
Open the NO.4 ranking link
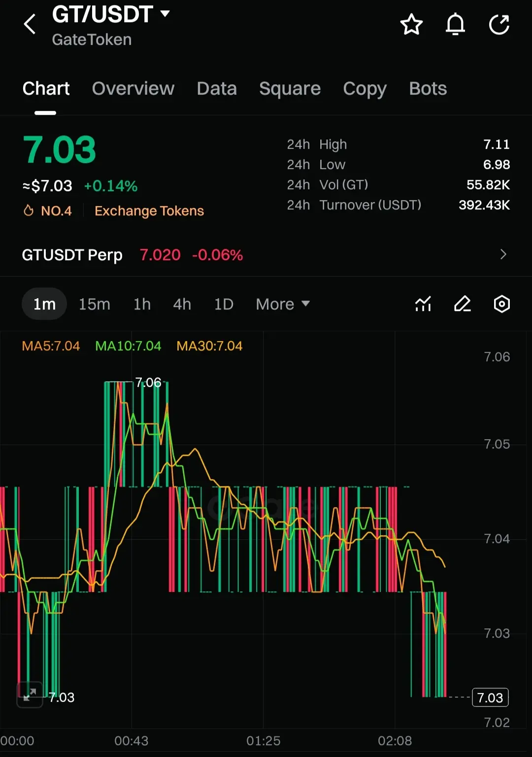click(x=56, y=211)
